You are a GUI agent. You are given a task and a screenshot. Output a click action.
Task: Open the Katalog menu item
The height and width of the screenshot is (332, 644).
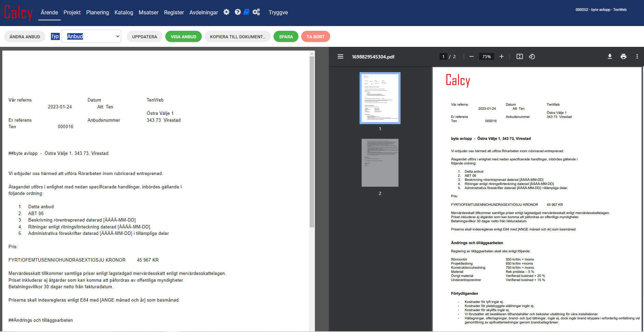click(124, 12)
